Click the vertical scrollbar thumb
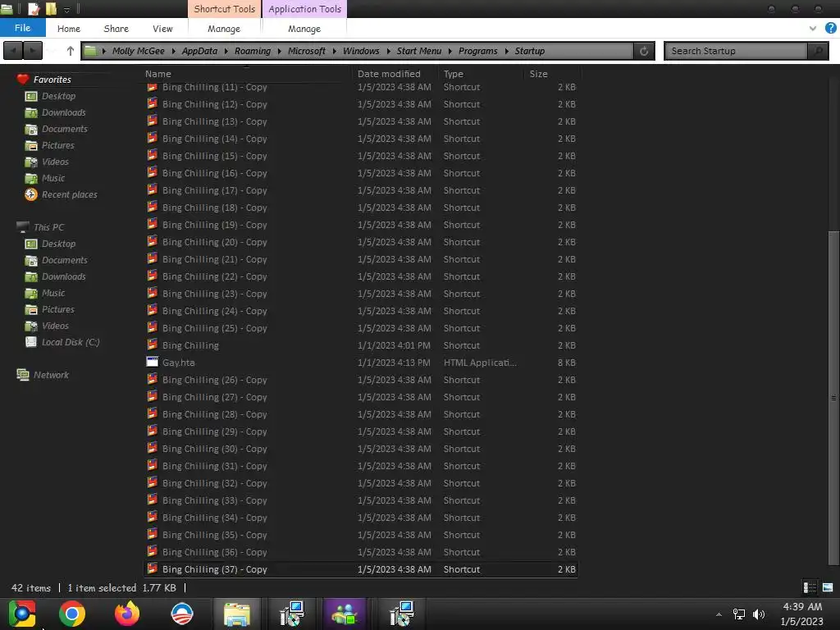 tap(833, 398)
